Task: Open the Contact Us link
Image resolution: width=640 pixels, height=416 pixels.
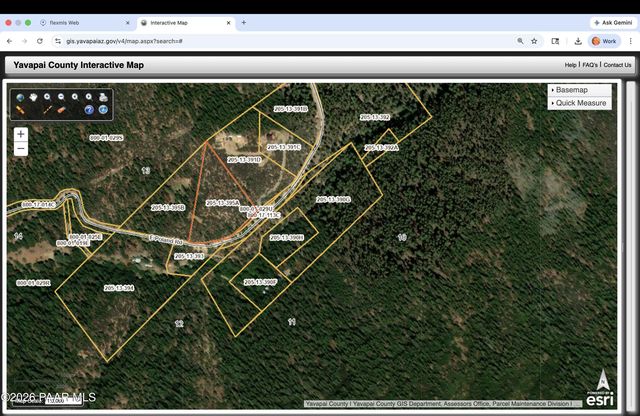Action: click(x=617, y=65)
